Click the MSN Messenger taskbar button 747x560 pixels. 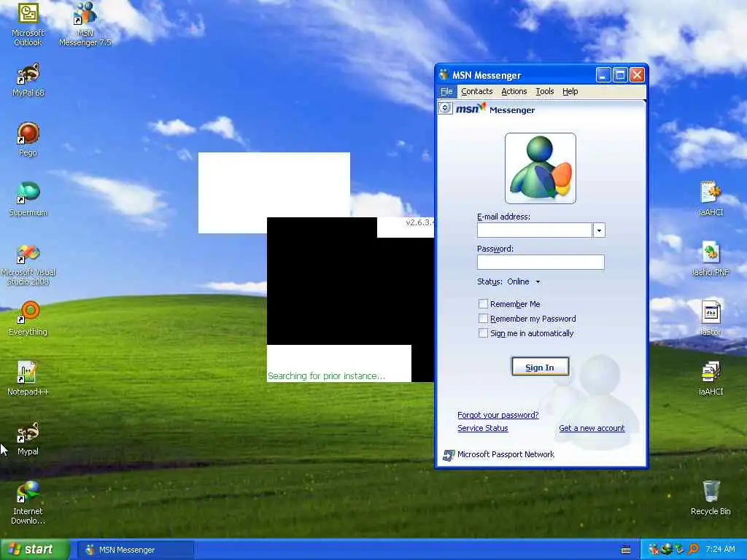pyautogui.click(x=135, y=550)
